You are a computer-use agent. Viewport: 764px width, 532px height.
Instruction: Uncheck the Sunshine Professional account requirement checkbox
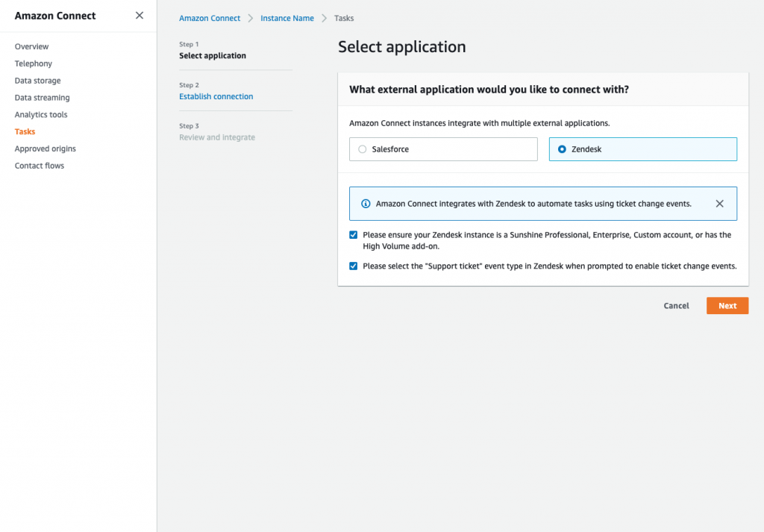tap(353, 234)
